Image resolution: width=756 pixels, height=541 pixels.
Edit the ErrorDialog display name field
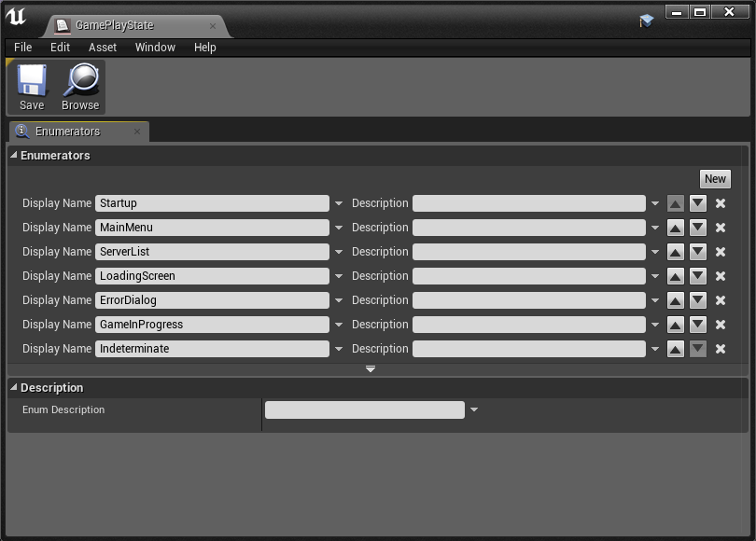(x=212, y=300)
